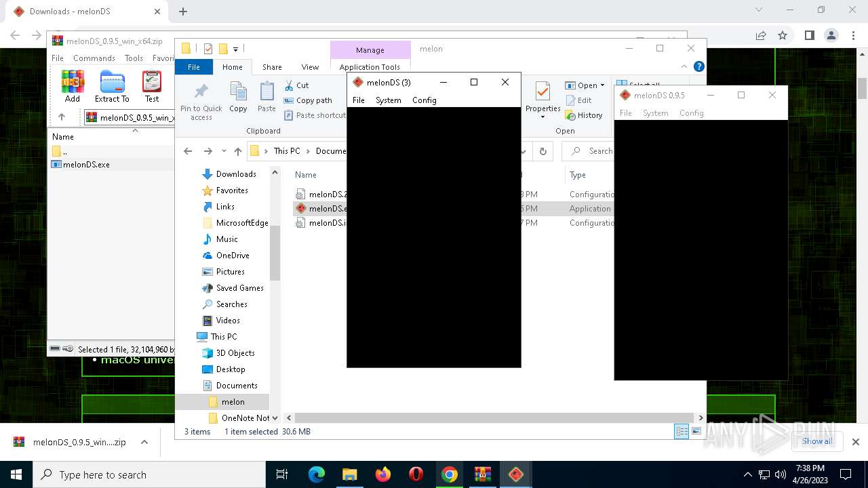Image resolution: width=868 pixels, height=488 pixels.
Task: Open Application Tools tab
Action: pos(370,67)
